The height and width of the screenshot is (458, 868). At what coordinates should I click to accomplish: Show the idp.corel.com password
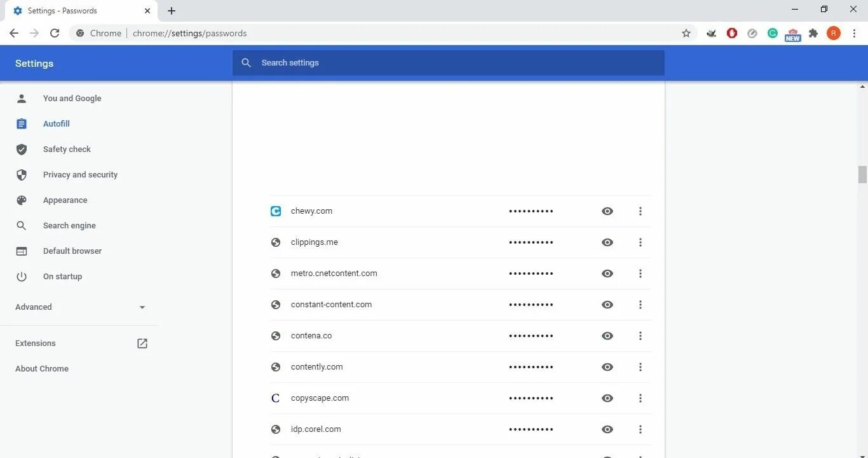607,429
